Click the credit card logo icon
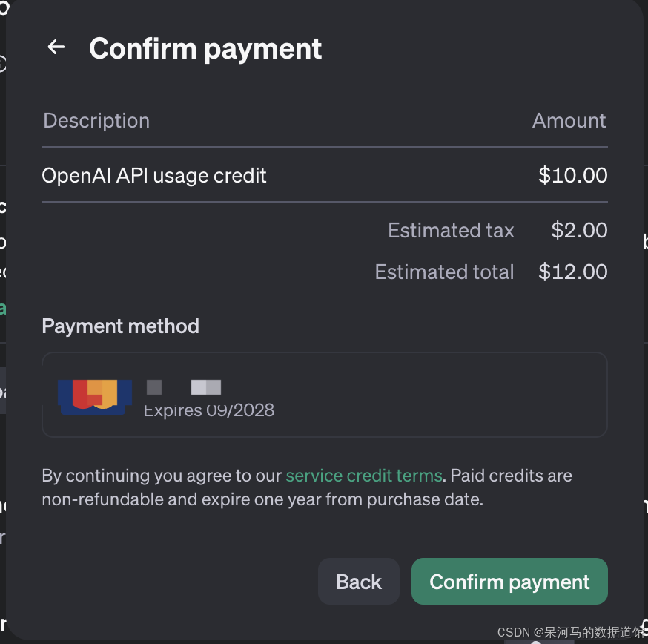 point(95,396)
